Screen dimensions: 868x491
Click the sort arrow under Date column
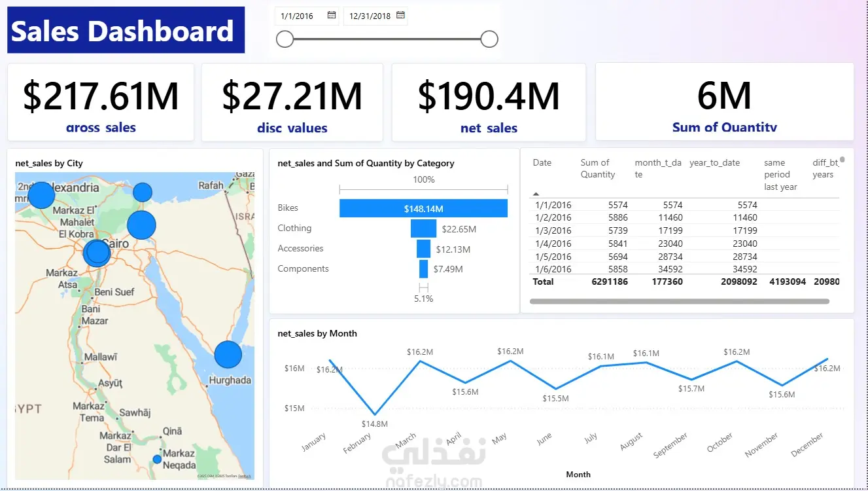[x=536, y=194]
